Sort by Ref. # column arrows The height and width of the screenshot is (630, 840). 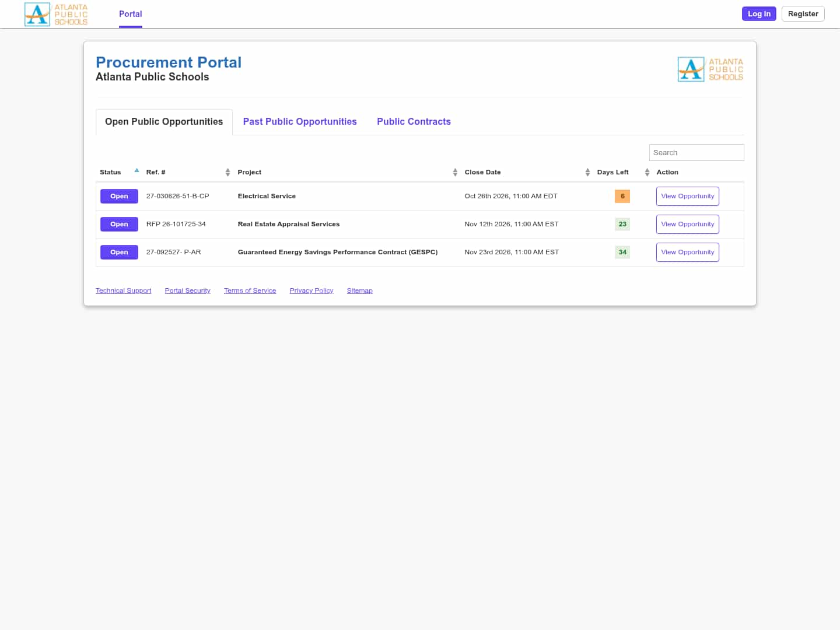pyautogui.click(x=228, y=172)
